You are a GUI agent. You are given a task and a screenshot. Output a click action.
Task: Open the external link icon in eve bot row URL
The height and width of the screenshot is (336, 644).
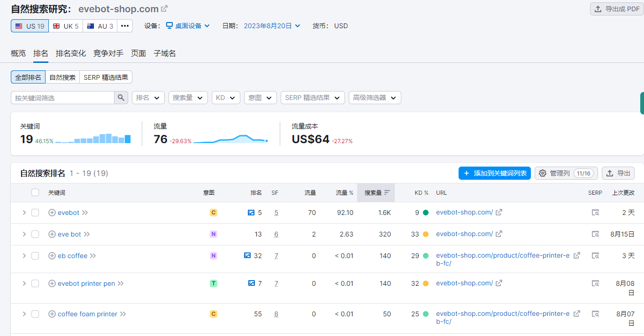(499, 234)
